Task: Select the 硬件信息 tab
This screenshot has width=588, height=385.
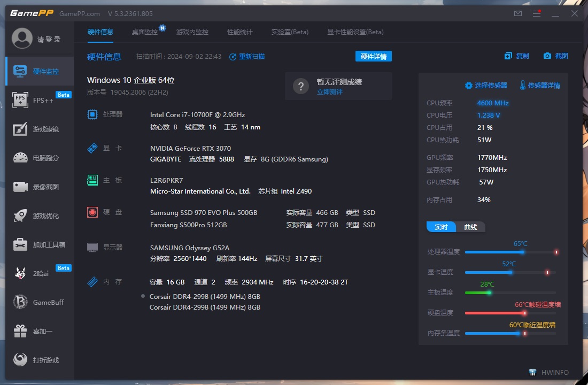Action: tap(100, 32)
